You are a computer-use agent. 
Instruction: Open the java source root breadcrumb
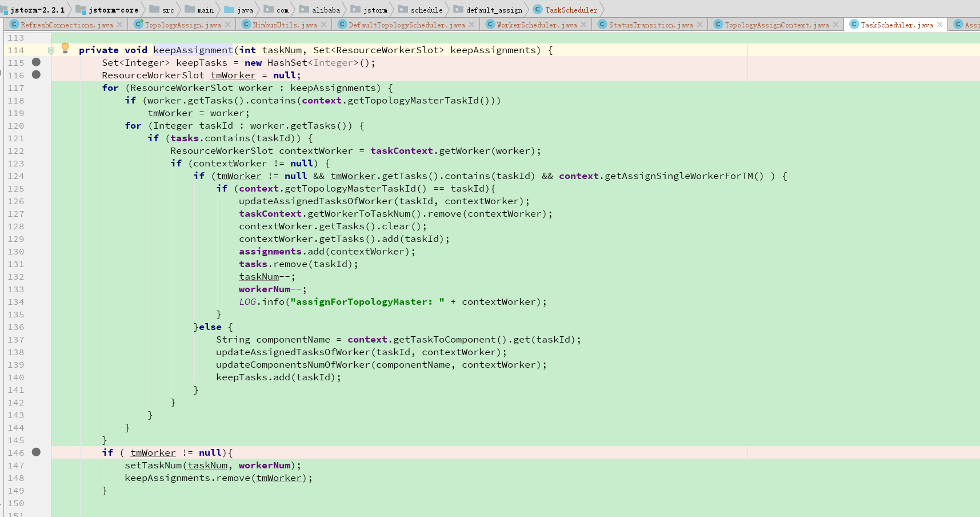[245, 10]
